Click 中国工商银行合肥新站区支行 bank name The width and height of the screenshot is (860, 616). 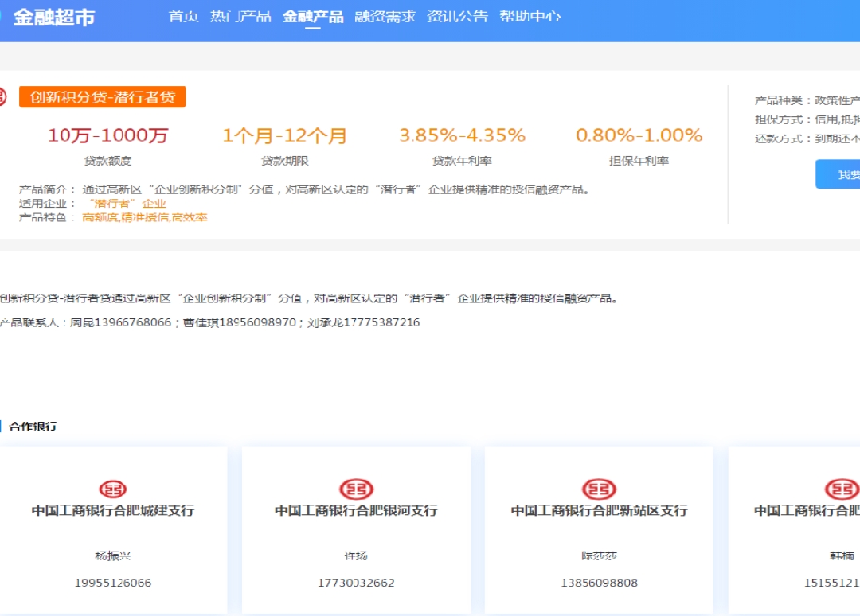(599, 511)
